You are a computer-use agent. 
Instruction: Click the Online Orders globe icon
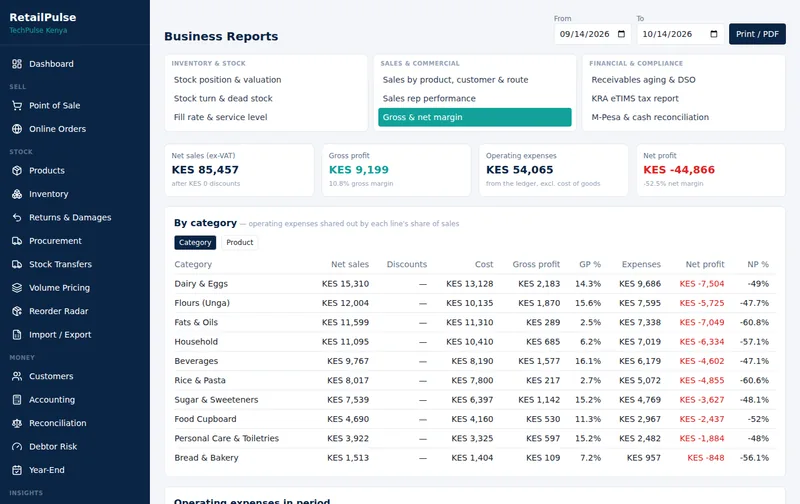tap(17, 129)
